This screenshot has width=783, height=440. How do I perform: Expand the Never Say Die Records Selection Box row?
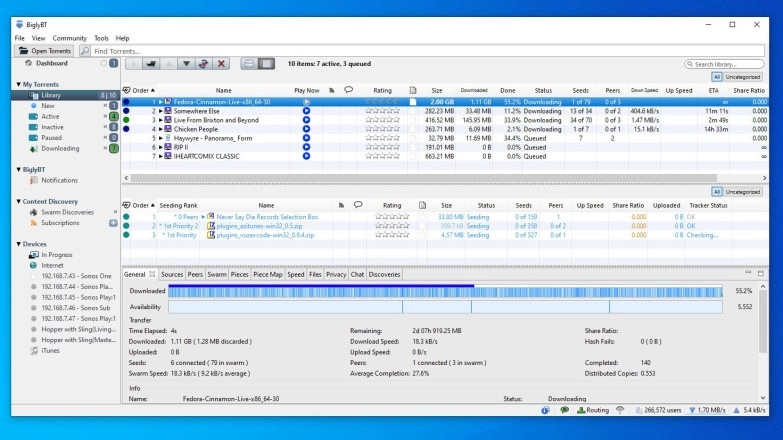click(203, 217)
